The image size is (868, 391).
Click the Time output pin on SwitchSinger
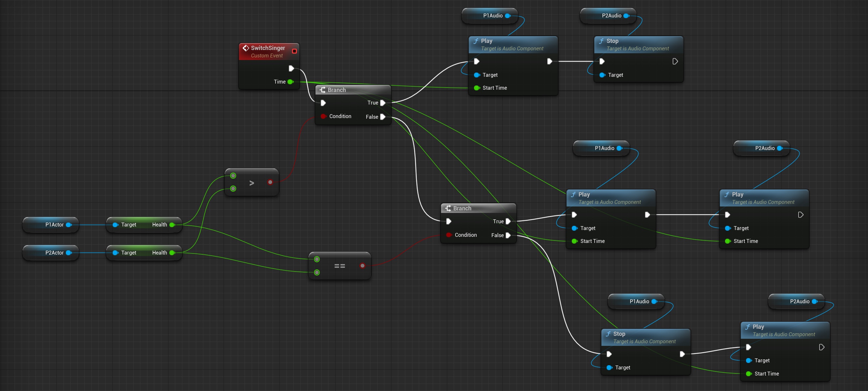pos(290,82)
